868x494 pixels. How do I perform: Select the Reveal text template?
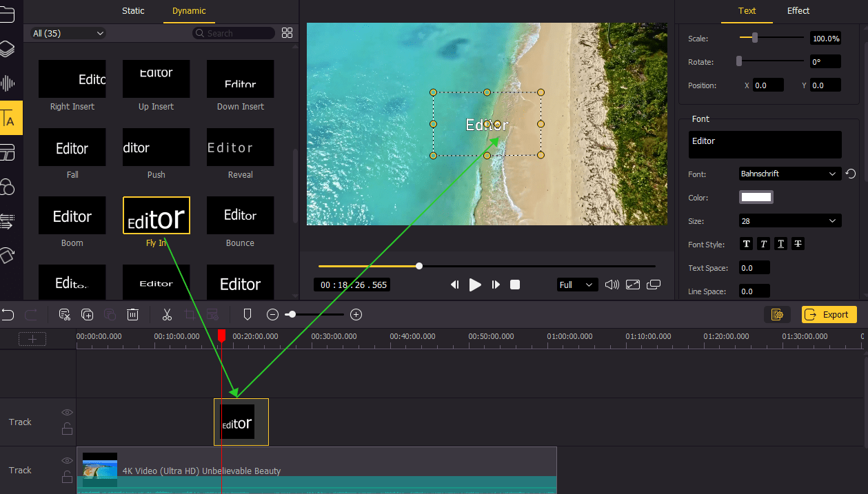pos(240,147)
